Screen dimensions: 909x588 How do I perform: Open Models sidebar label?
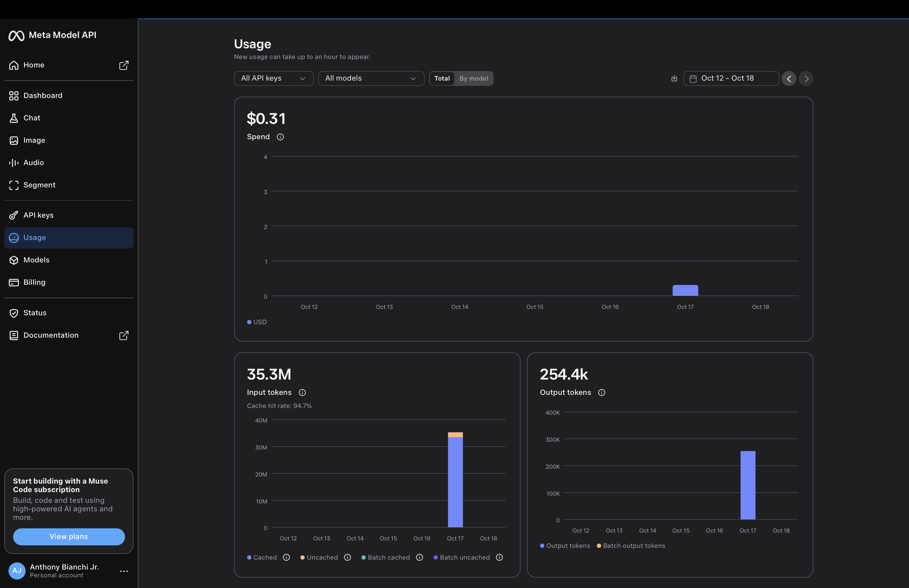36,260
